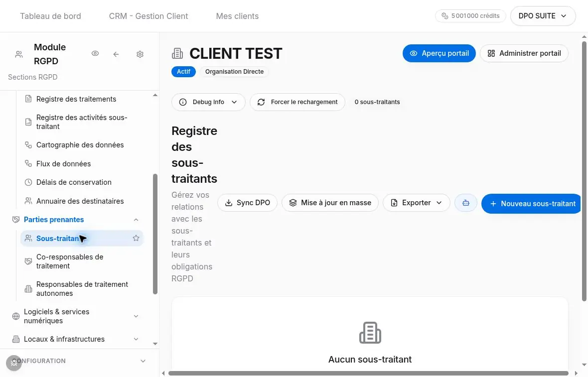Click the Co-responsables de traitement icon
The height and width of the screenshot is (377, 588).
point(28,261)
